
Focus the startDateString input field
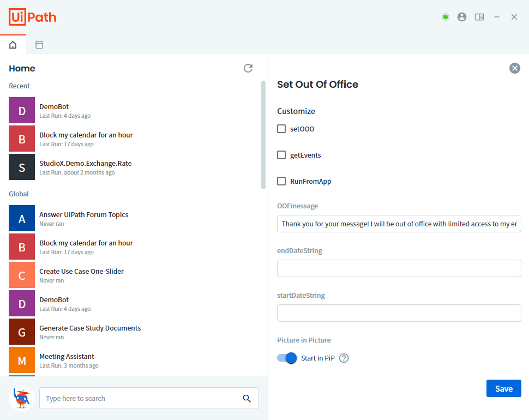pos(399,313)
